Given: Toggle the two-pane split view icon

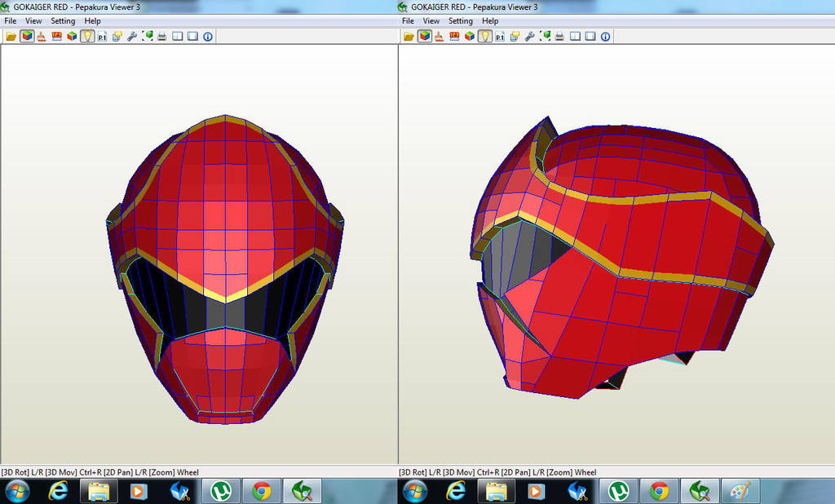Looking at the screenshot, I should [x=179, y=36].
